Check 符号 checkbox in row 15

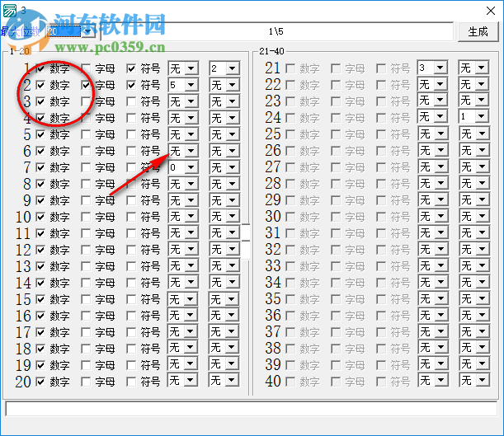coord(131,299)
